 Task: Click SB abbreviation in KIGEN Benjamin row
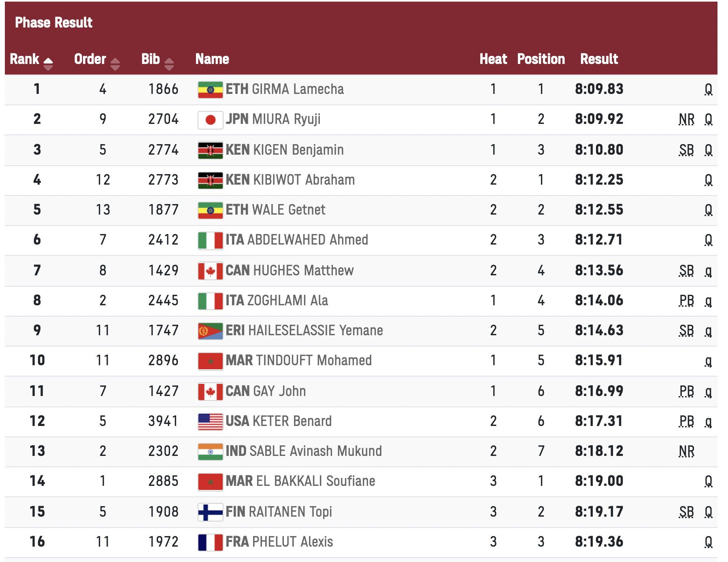[686, 150]
